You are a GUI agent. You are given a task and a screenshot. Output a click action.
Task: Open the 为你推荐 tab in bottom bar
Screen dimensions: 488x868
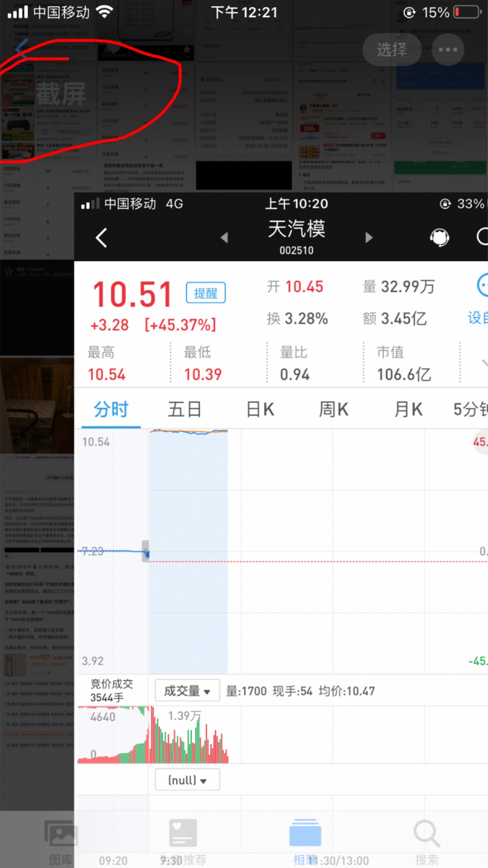pyautogui.click(x=183, y=843)
